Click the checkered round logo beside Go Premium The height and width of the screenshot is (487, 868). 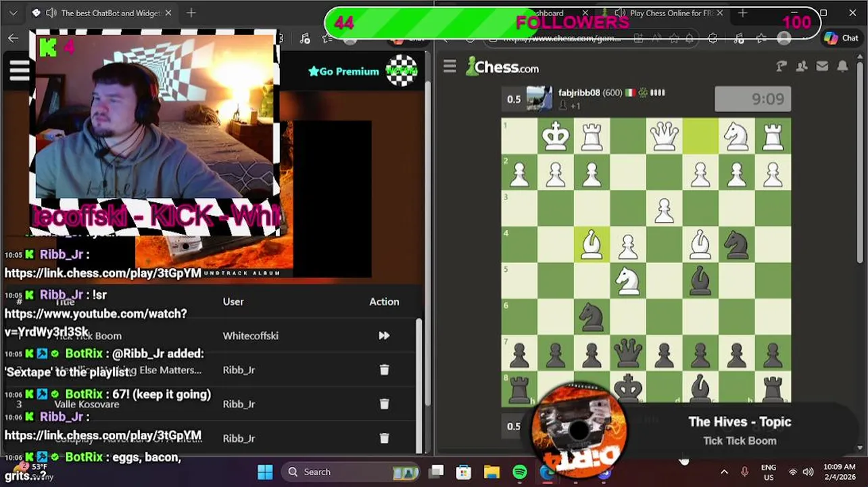pyautogui.click(x=402, y=70)
